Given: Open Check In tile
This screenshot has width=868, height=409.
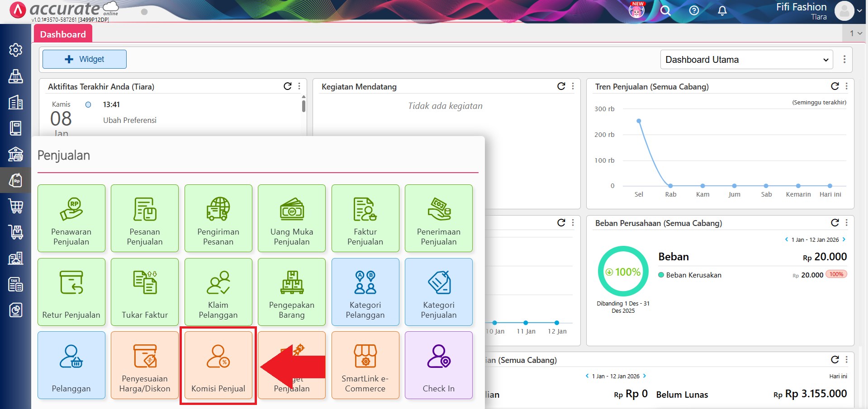Looking at the screenshot, I should (438, 365).
